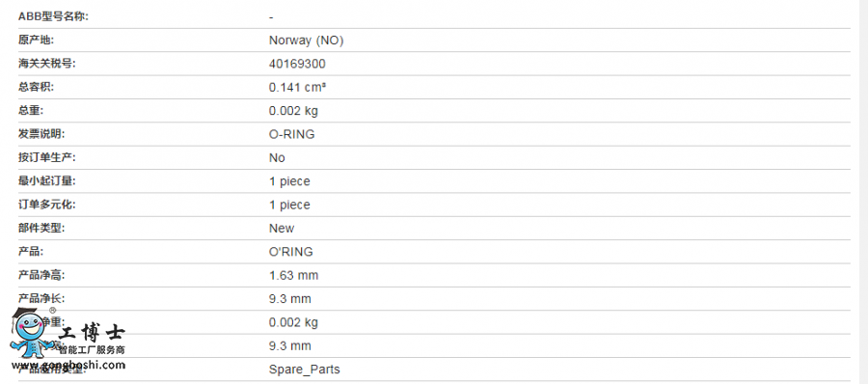Select the Spare_Parts value text
Image resolution: width=868 pixels, height=384 pixels.
(305, 370)
